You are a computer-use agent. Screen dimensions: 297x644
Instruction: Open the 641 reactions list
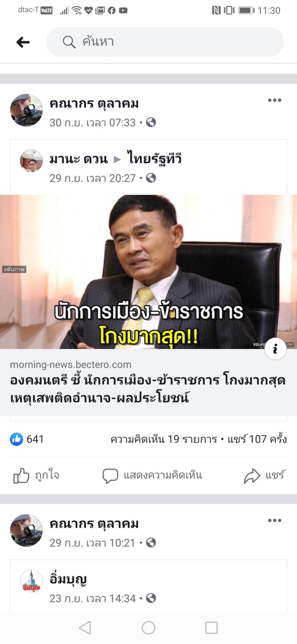(x=27, y=439)
